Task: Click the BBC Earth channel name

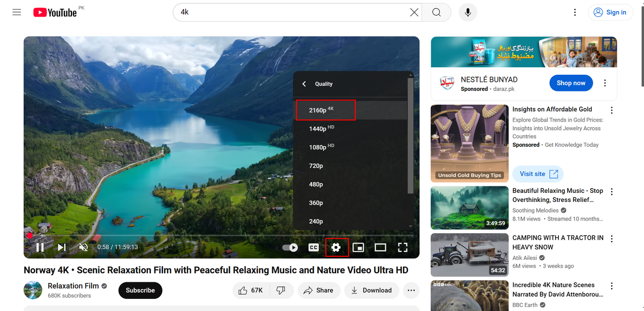Action: pos(525,305)
